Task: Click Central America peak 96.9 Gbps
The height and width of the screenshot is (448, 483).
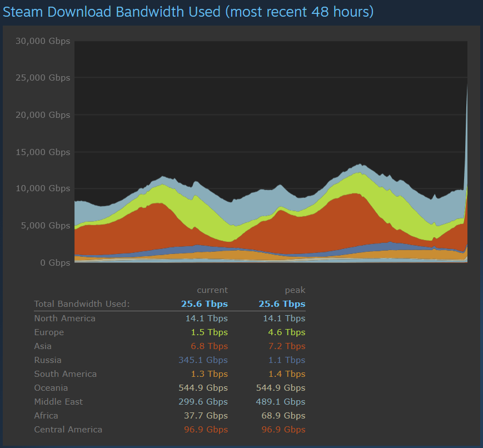Action: [x=283, y=430]
